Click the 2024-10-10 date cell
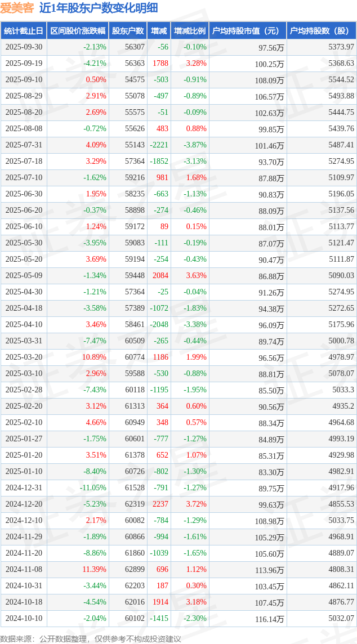 24,619
